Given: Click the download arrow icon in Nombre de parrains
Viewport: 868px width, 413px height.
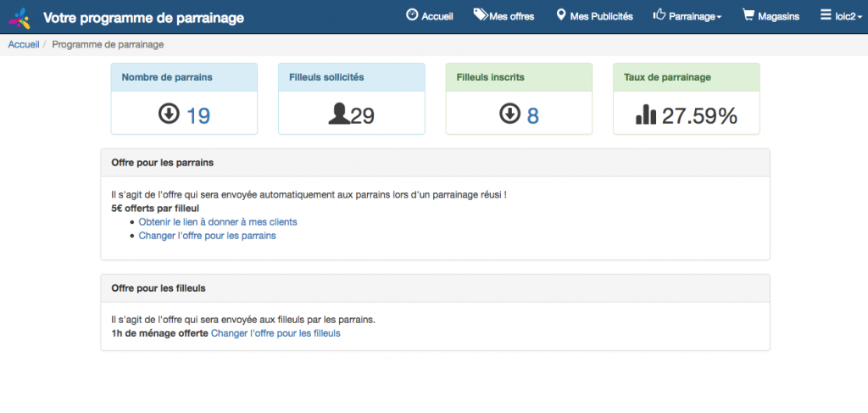Looking at the screenshot, I should tap(169, 114).
